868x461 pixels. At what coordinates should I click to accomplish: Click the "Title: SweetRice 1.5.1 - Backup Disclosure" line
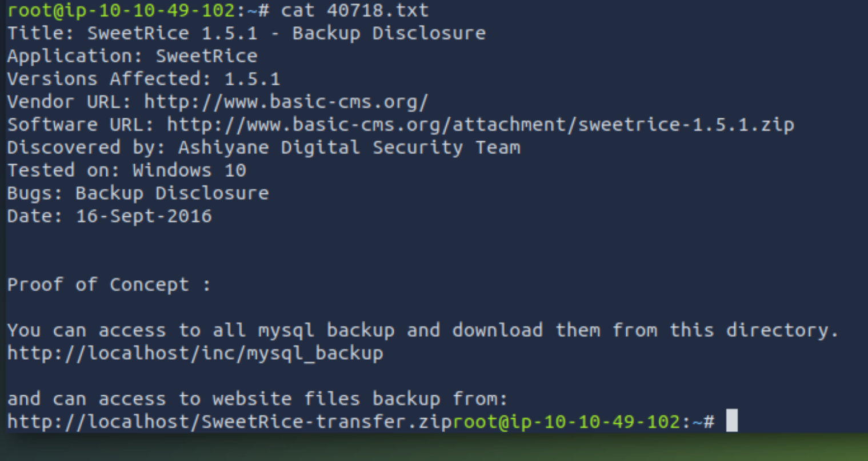point(246,33)
